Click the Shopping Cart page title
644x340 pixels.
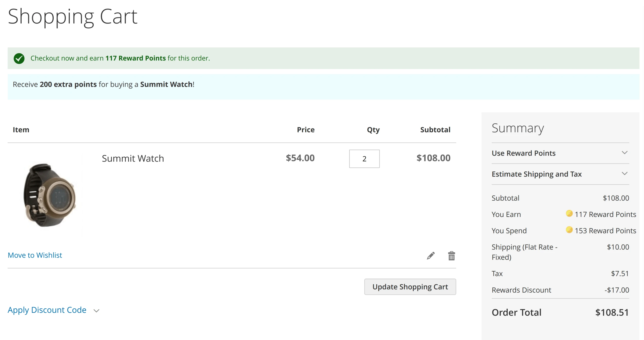click(72, 16)
